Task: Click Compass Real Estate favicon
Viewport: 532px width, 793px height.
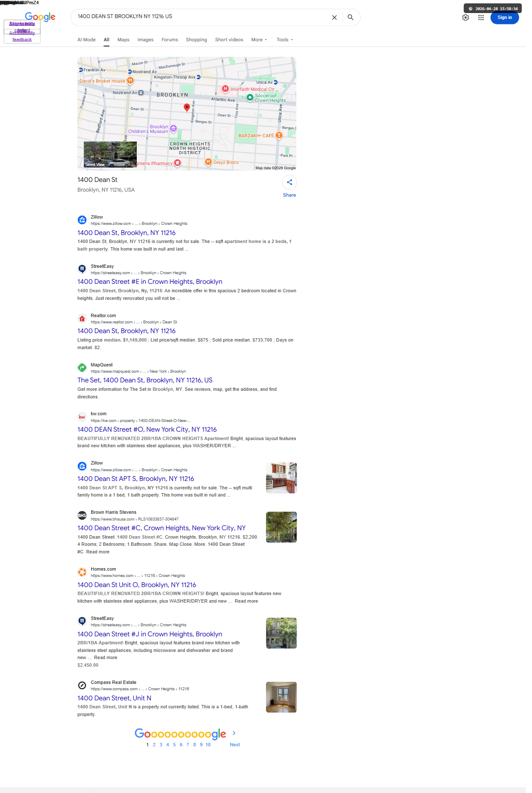Action: point(82,685)
